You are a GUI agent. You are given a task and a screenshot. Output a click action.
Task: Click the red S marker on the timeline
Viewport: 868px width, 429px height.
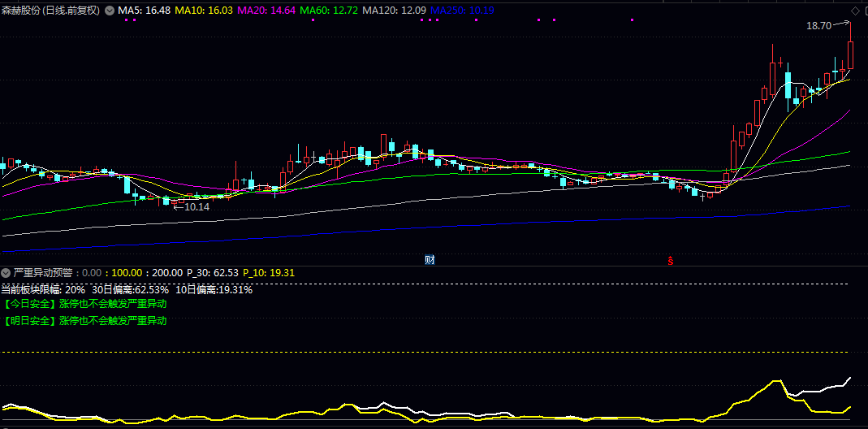pyautogui.click(x=671, y=261)
